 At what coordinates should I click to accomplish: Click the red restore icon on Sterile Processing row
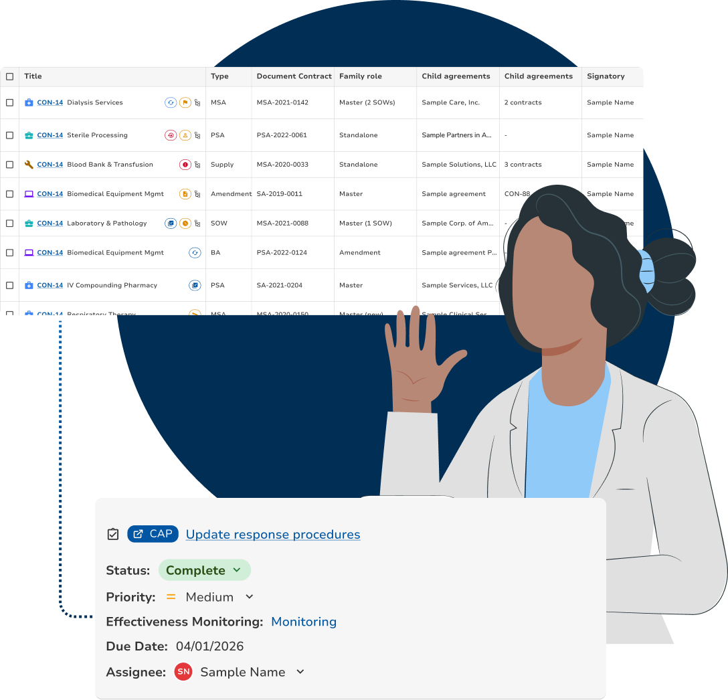pos(171,135)
